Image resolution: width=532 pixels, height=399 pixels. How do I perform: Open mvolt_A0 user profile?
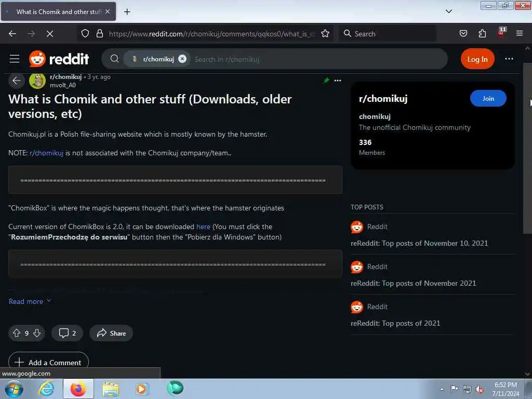coord(63,85)
